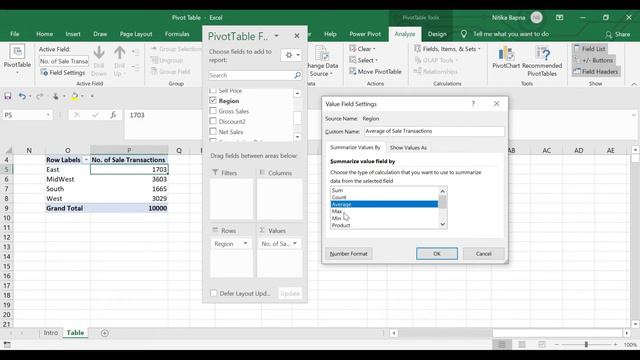Image resolution: width=640 pixels, height=360 pixels.
Task: Close the PivotTable Fields pane
Action: point(297,36)
